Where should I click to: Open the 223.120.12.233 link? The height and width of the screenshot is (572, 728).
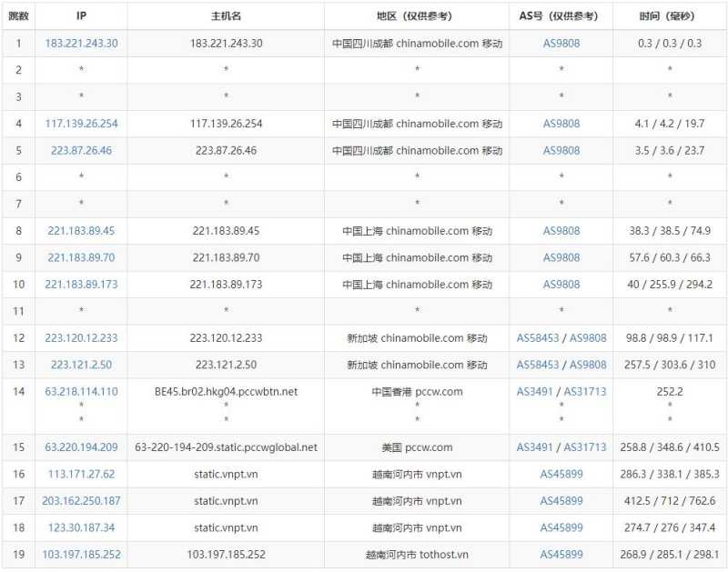[x=81, y=338]
